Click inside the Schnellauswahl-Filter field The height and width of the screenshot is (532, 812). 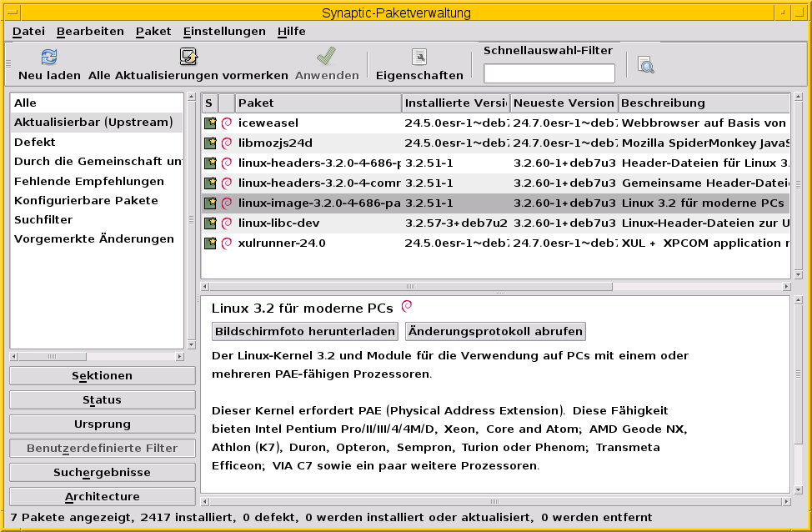click(549, 73)
